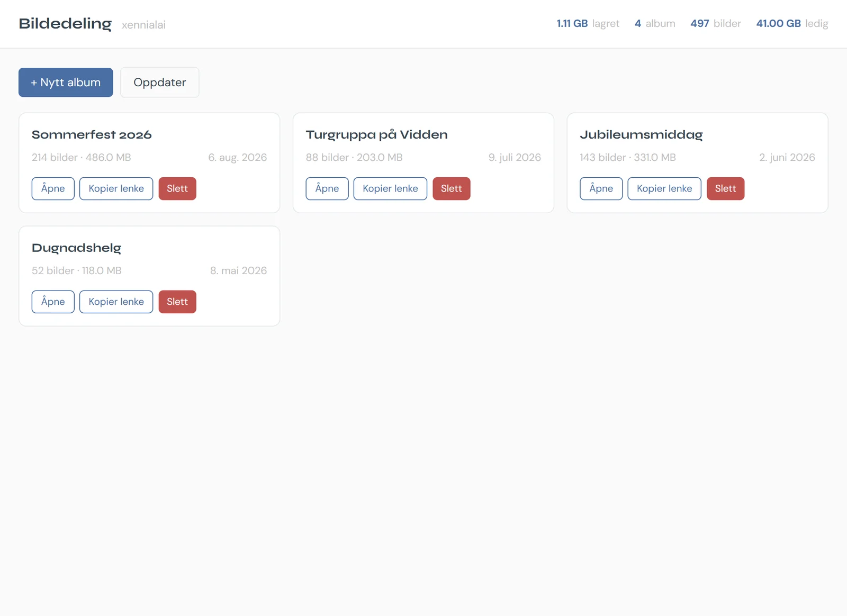Screen dimensions: 847x616
Task: Copy link for Sommerfest 2026
Action: point(116,189)
